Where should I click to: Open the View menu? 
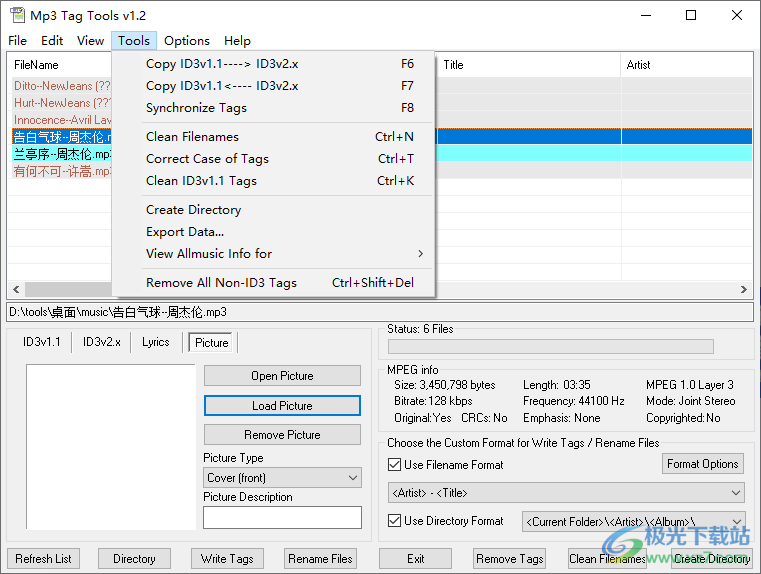(x=90, y=41)
